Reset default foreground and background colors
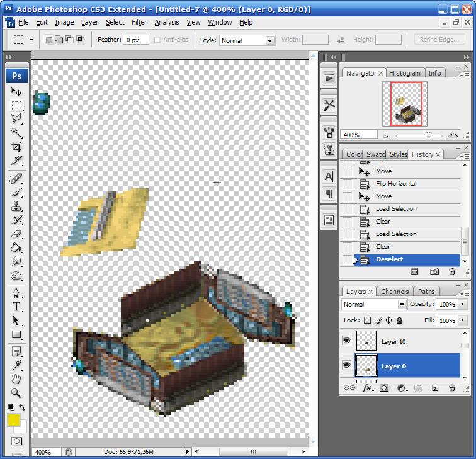 [11, 407]
